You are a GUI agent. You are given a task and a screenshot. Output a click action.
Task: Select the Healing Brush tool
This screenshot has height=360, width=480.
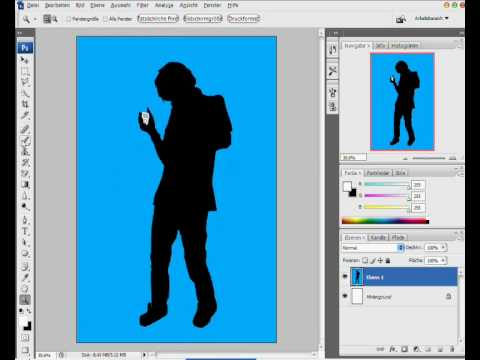click(25, 129)
